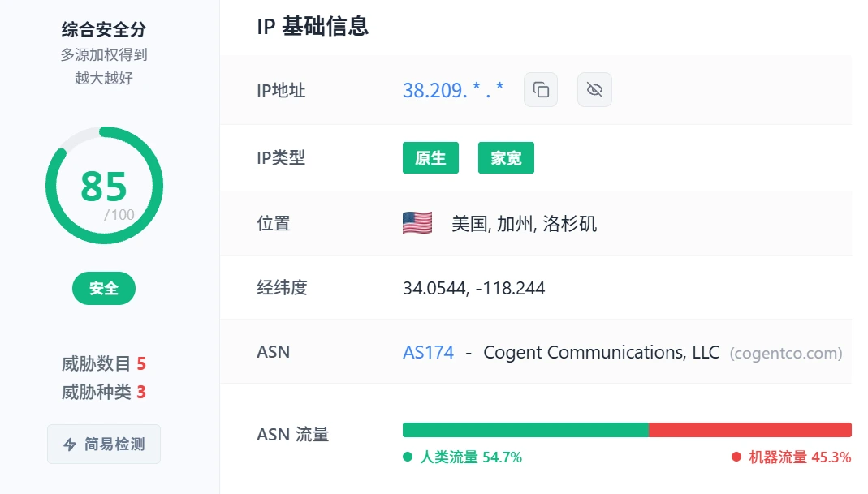Click the lightning bolt icon in 简易检测
The width and height of the screenshot is (868, 494).
point(70,445)
